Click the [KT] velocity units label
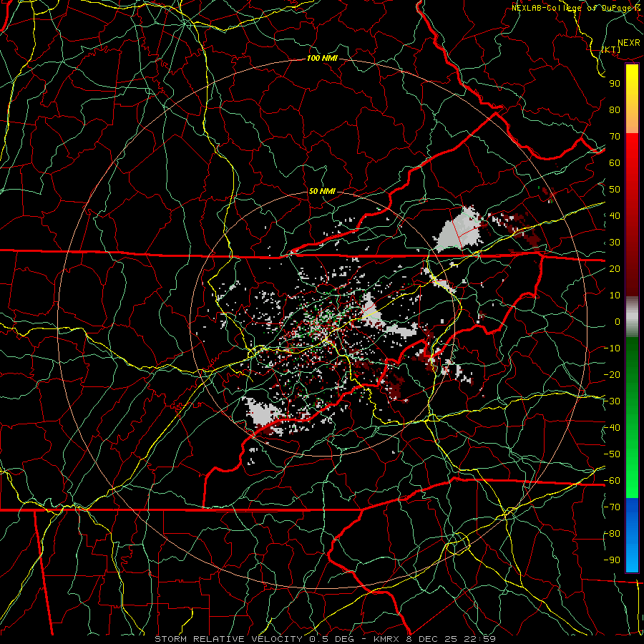This screenshot has height=644, width=644. pos(611,49)
